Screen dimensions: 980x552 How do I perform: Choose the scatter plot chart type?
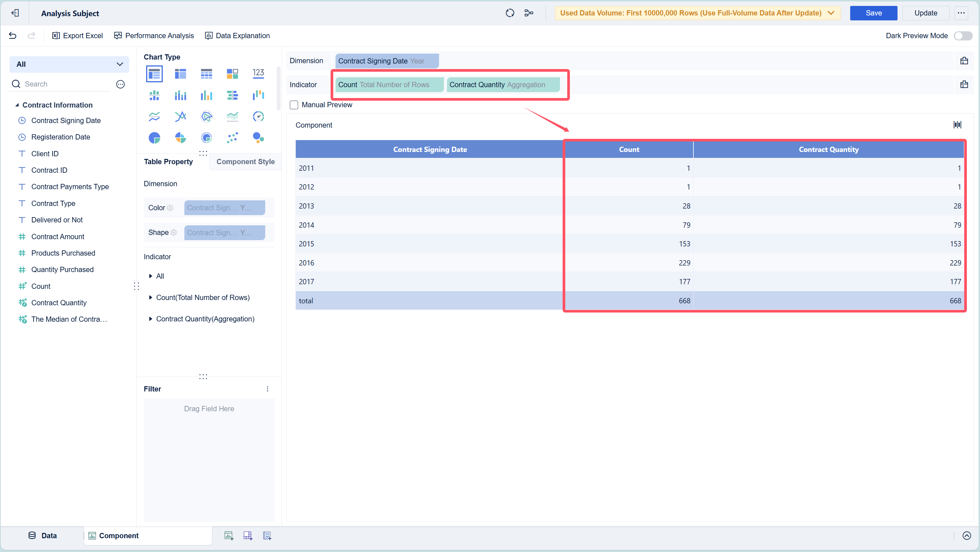point(232,138)
